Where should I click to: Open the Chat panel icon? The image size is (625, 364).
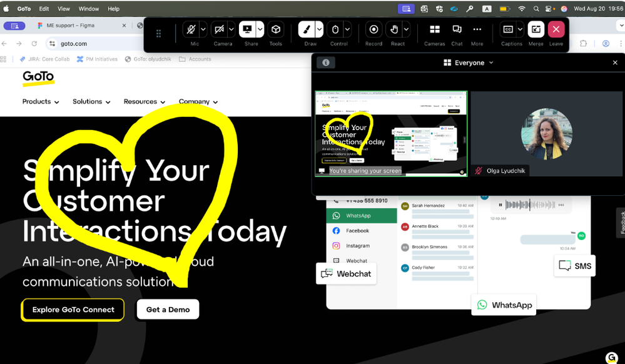(x=457, y=29)
